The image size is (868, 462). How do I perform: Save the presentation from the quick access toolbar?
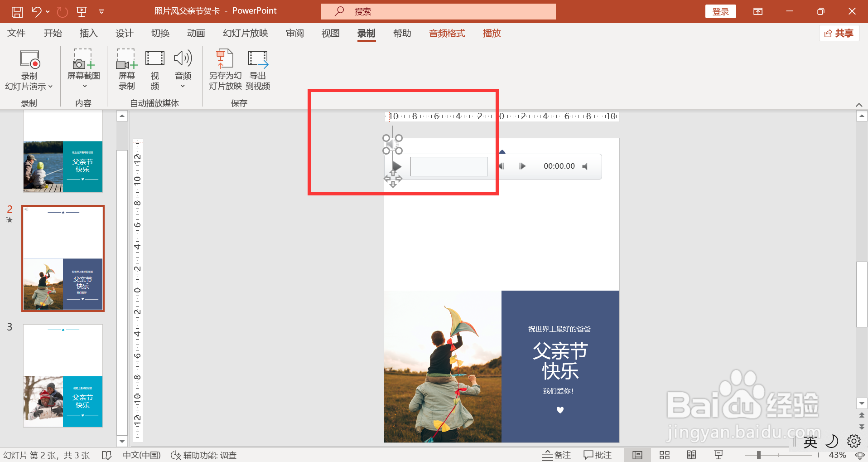(x=17, y=12)
